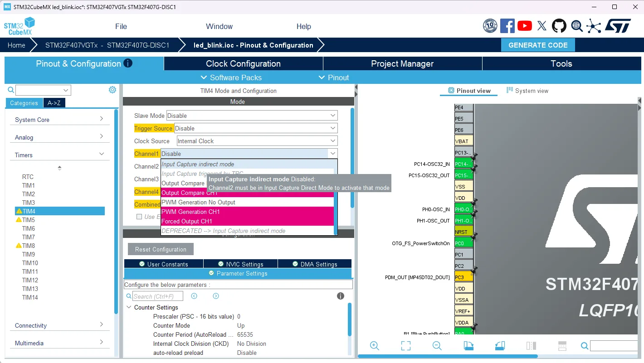Toggle the Use ETR checkbox under Combined
This screenshot has height=363, width=644.
[139, 217]
